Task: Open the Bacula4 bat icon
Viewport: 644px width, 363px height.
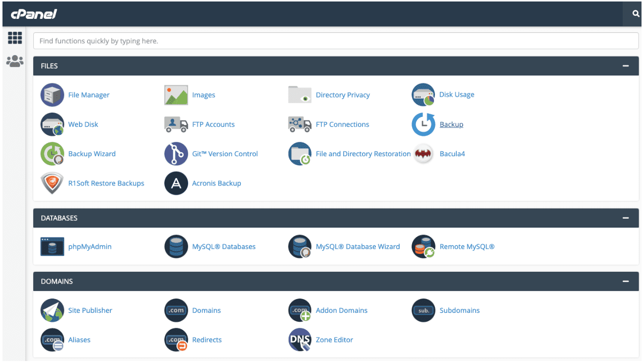Action: coord(424,154)
